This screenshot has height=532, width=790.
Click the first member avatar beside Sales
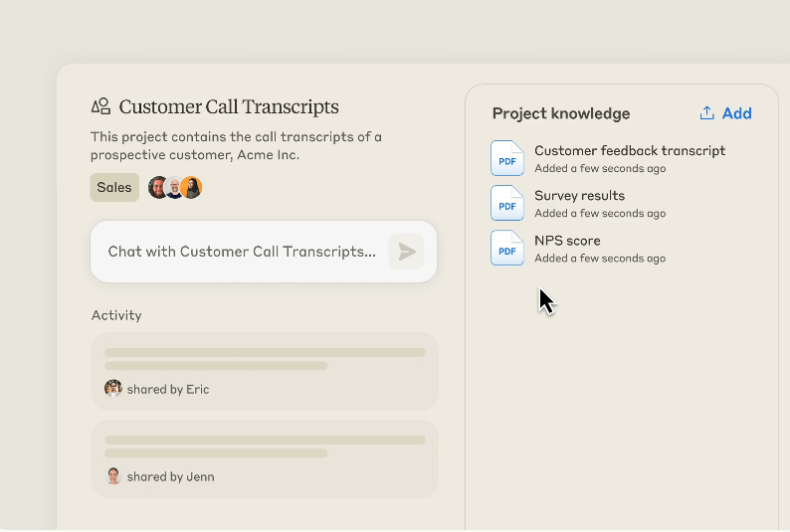coord(158,187)
